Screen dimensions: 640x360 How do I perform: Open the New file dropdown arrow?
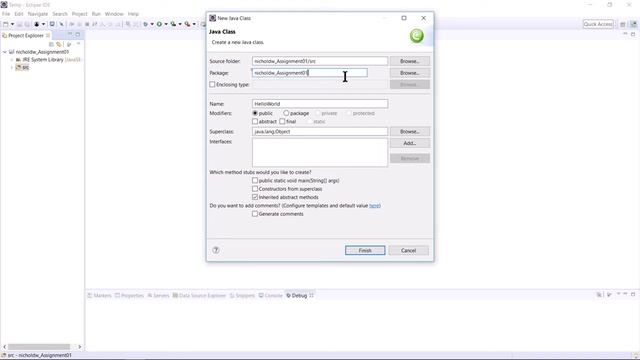12,24
